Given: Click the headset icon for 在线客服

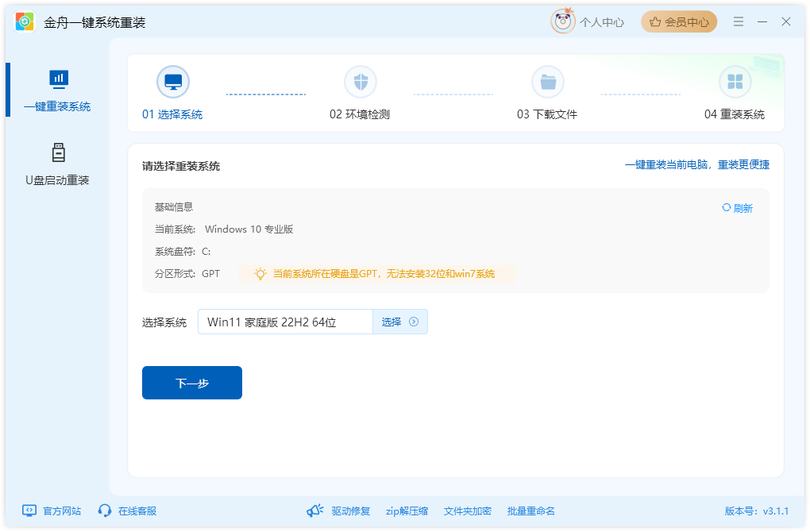Looking at the screenshot, I should pos(105,511).
